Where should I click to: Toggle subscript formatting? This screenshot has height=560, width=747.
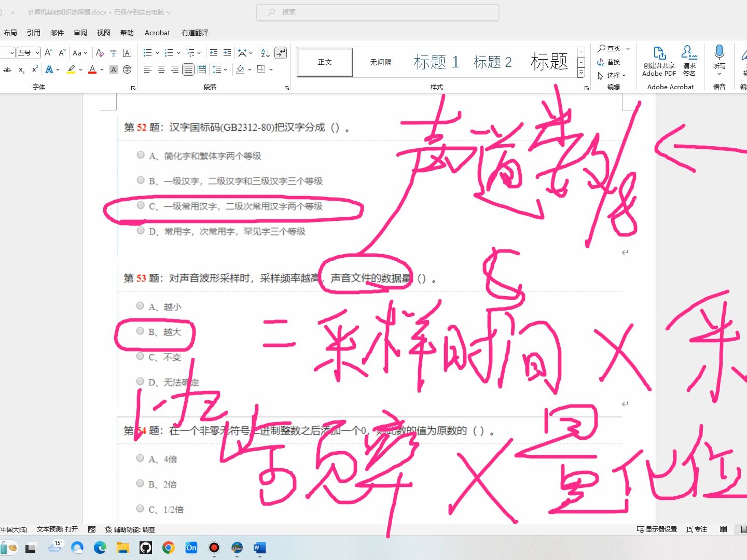pyautogui.click(x=21, y=69)
